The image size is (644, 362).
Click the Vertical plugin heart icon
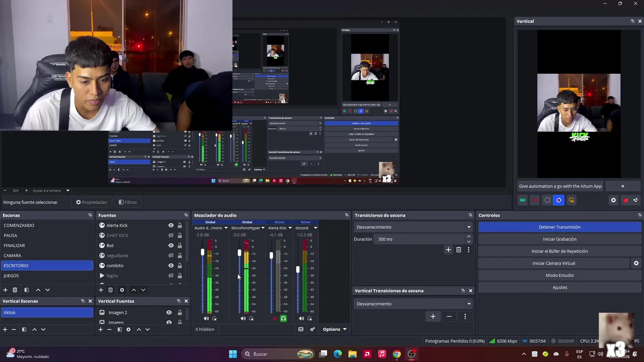pos(625,200)
